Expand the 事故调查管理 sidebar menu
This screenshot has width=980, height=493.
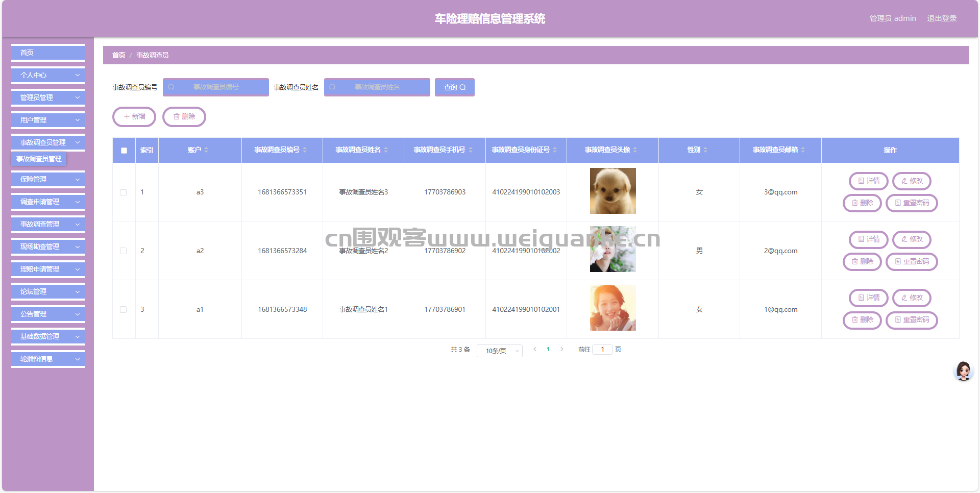(48, 224)
